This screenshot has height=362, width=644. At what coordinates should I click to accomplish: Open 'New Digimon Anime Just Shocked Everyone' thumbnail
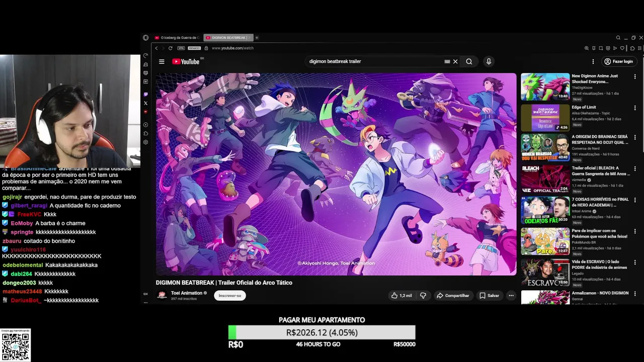545,86
